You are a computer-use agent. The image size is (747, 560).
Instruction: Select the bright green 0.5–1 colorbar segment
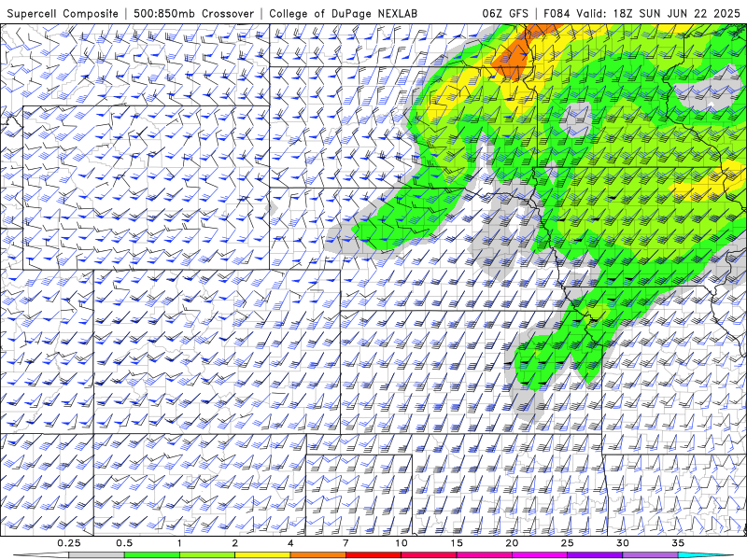click(152, 555)
